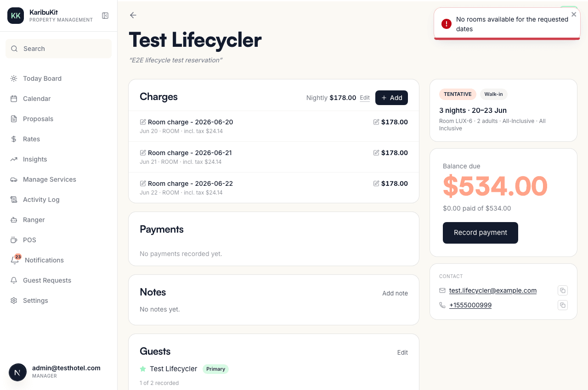Click phone number +1555000999
The height and width of the screenshot is (390, 588).
point(470,305)
